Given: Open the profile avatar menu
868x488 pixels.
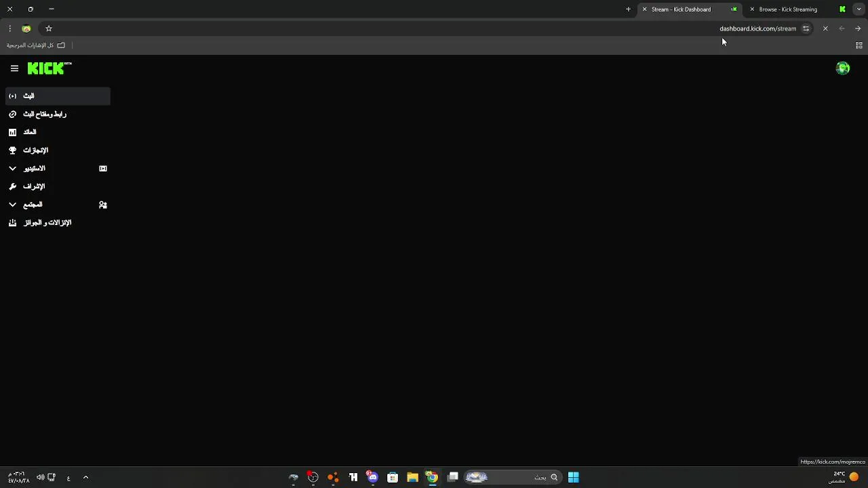Looking at the screenshot, I should click(843, 68).
